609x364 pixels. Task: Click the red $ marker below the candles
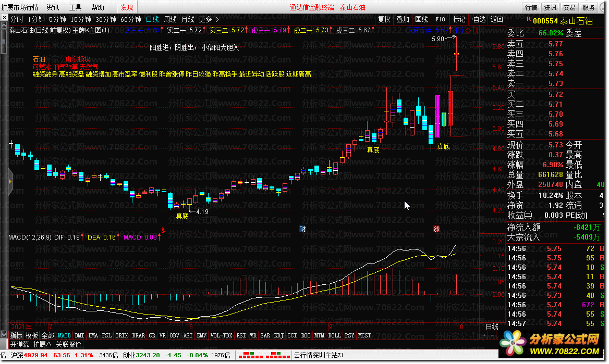click(163, 230)
